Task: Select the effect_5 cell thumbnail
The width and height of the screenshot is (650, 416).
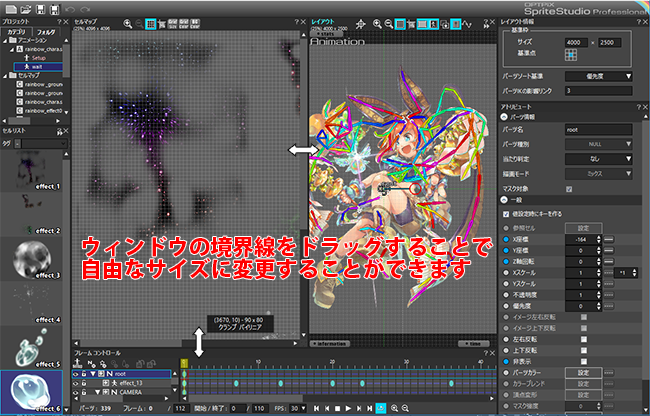Action: pyautogui.click(x=32, y=348)
